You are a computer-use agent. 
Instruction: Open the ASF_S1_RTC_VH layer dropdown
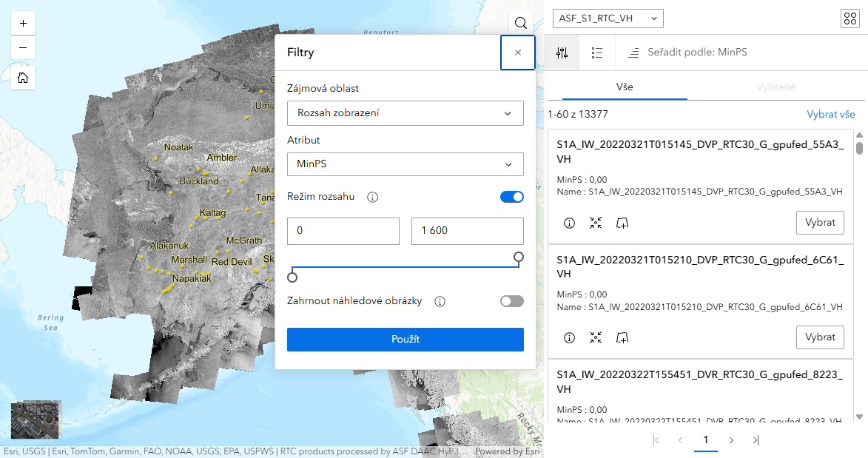click(608, 18)
